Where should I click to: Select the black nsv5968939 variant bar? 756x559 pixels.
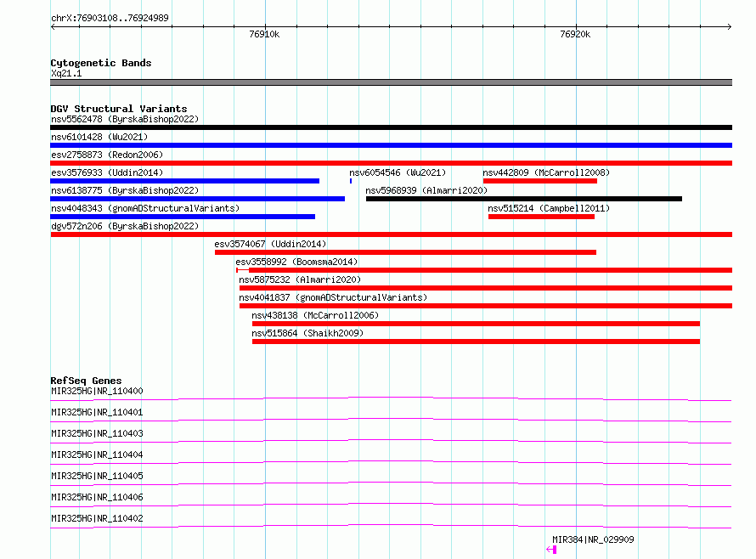pyautogui.click(x=524, y=199)
